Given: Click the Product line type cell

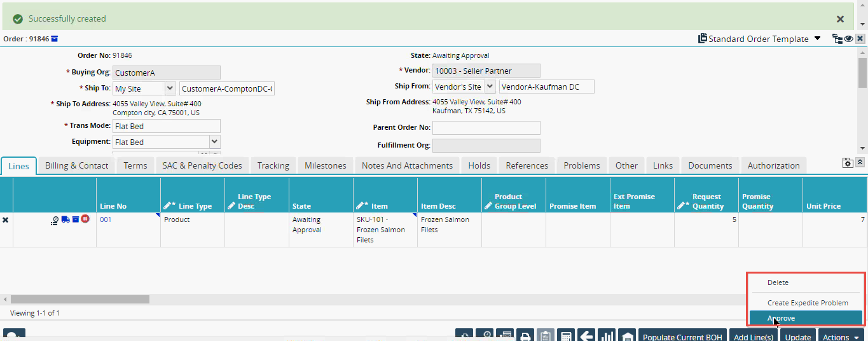Looking at the screenshot, I should point(193,230).
